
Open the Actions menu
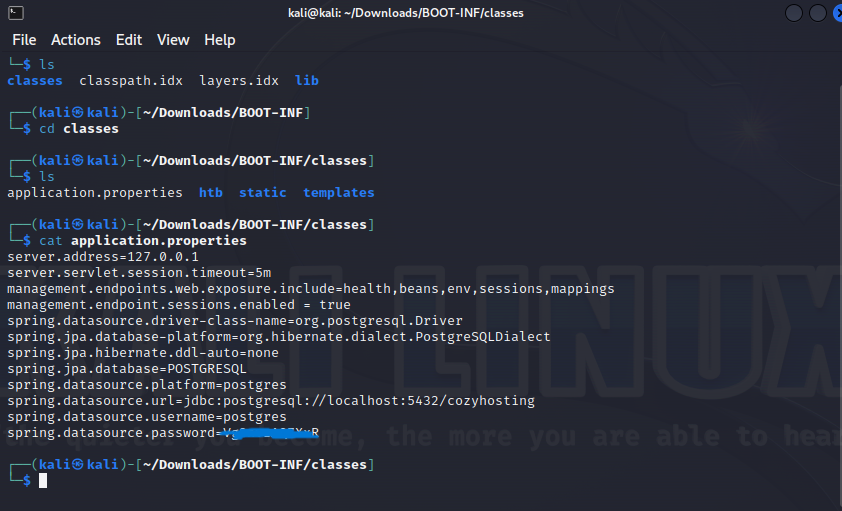point(76,40)
